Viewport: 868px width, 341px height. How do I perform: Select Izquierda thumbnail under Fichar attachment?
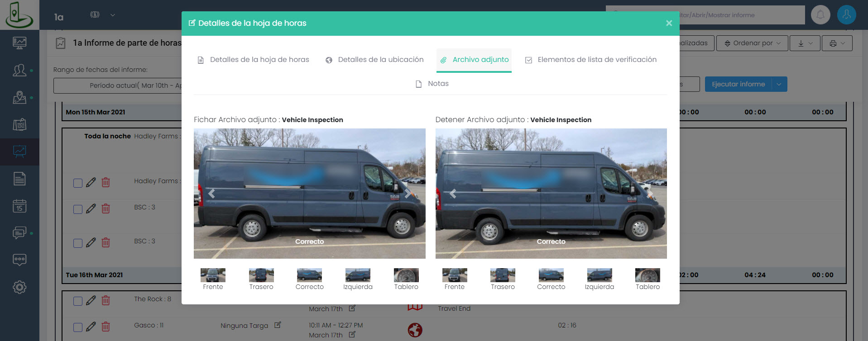pyautogui.click(x=358, y=275)
